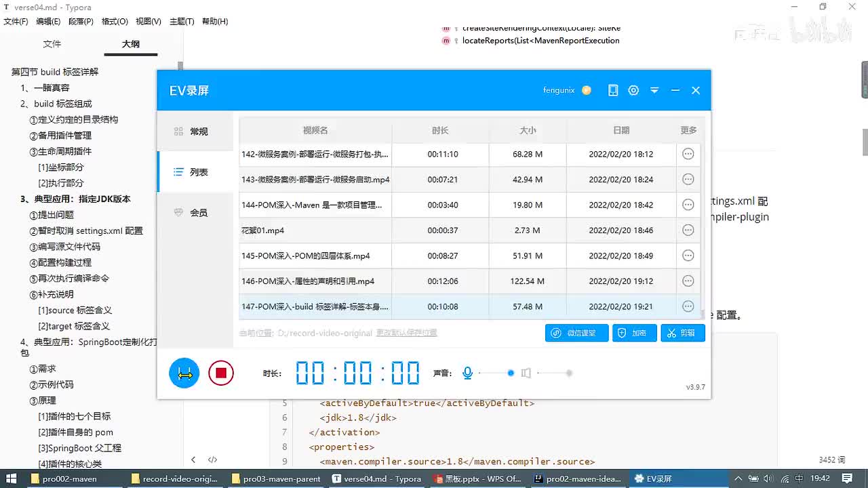Open the dropdown menu icon in EV录屏 title bar
The width and height of the screenshot is (868, 488).
pos(654,90)
